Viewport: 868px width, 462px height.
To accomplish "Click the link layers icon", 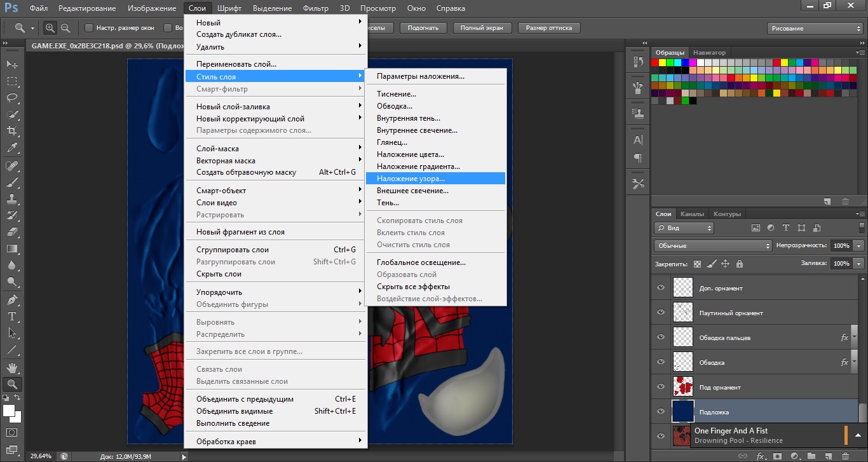I will point(743,456).
